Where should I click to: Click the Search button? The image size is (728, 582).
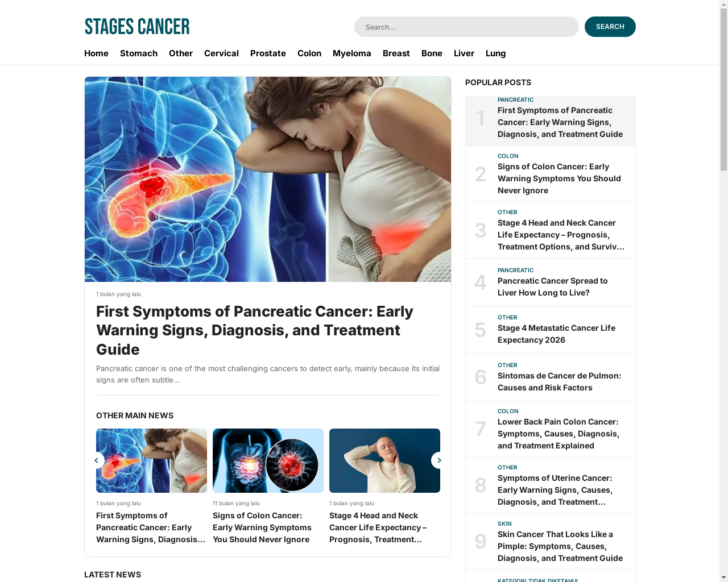(x=610, y=27)
